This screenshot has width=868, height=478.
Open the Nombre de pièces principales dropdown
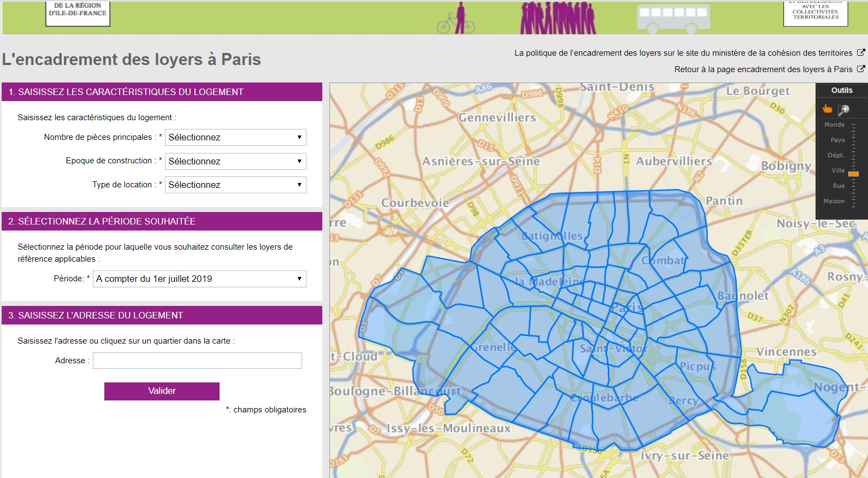click(235, 138)
